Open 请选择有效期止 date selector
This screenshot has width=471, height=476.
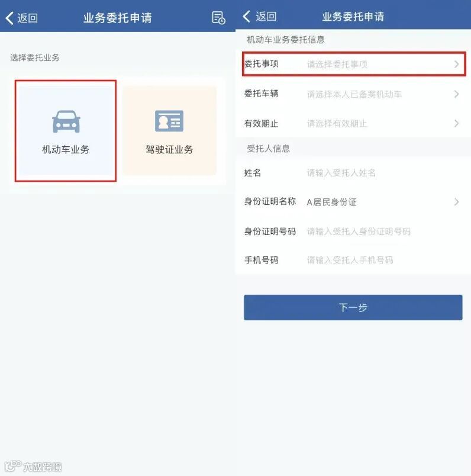click(337, 124)
